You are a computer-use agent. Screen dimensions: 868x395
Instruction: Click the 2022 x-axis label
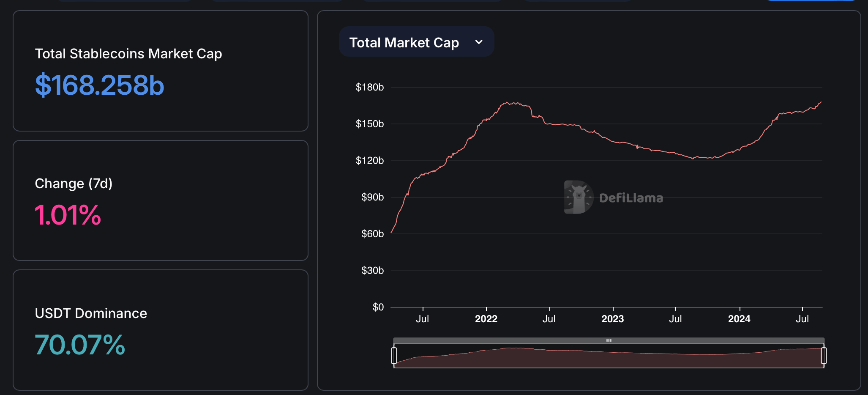tap(486, 319)
